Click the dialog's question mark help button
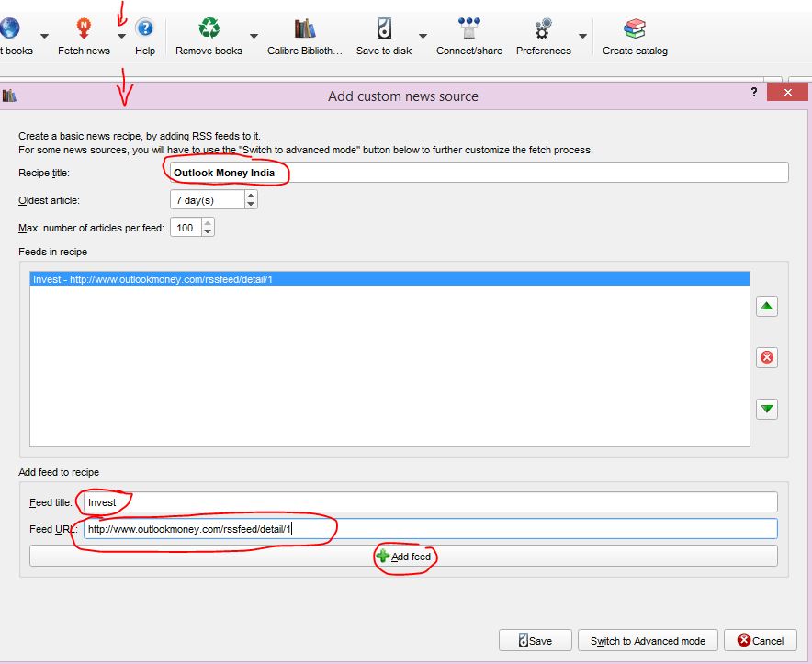This screenshot has height=664, width=812. coord(754,92)
